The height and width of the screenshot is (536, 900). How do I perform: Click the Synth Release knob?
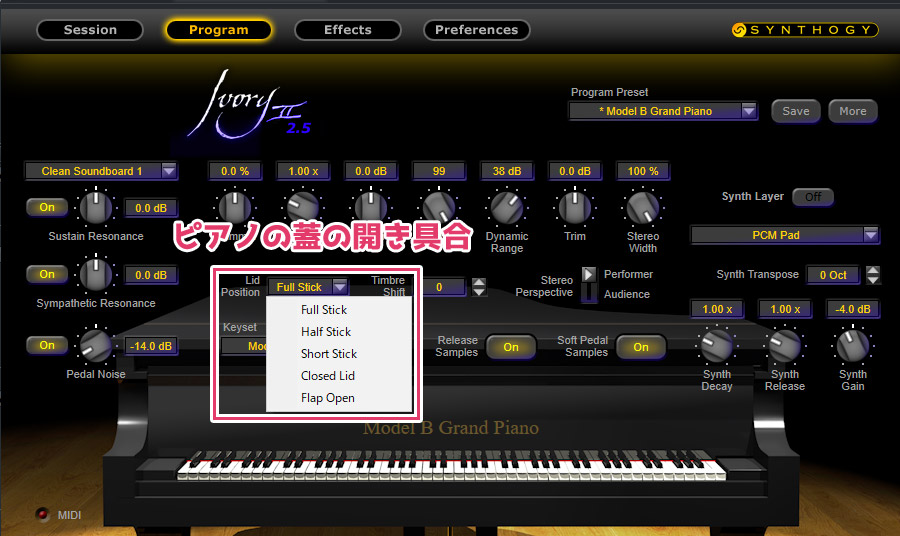pos(785,345)
